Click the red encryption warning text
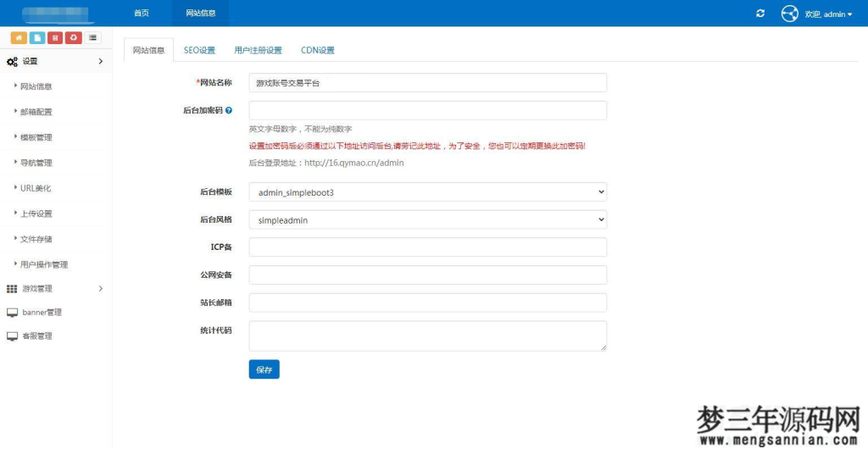This screenshot has width=868, height=449. coord(417,146)
